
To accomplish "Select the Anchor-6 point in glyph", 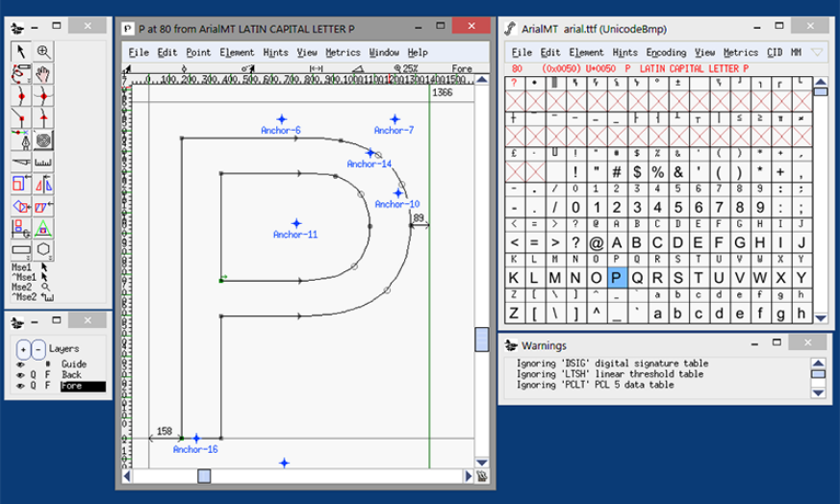I will coord(282,119).
